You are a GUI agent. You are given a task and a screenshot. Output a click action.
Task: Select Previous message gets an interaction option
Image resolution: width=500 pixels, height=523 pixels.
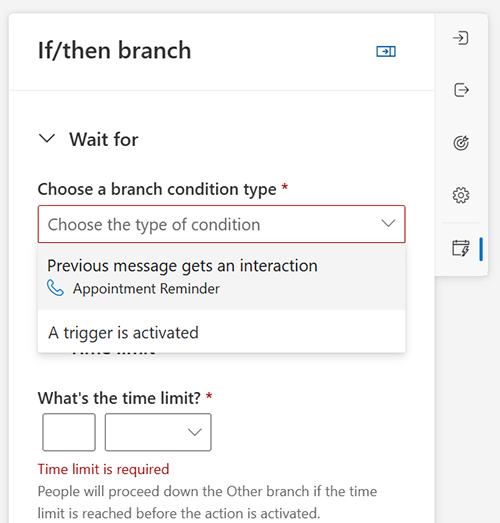221,277
